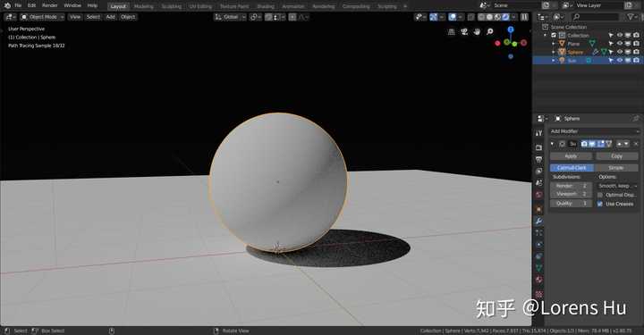Open the Edit menu
Viewport: 644px width, 335px height.
(x=31, y=5)
